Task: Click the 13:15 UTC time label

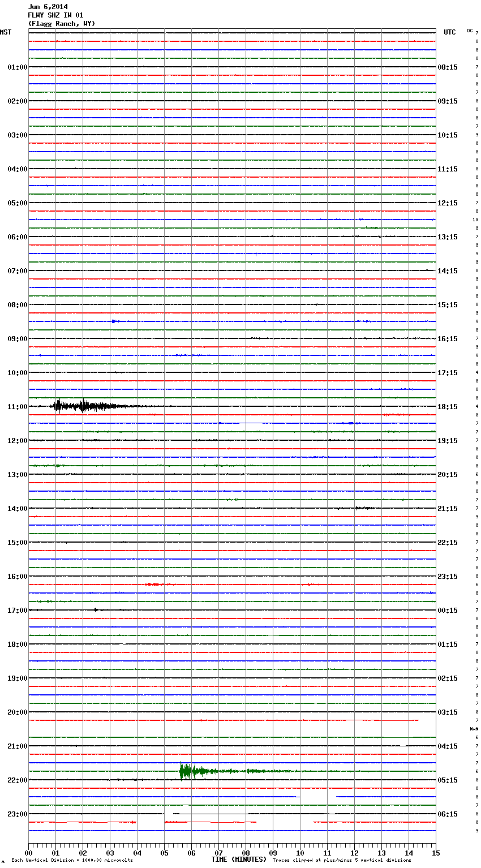Action: [448, 237]
